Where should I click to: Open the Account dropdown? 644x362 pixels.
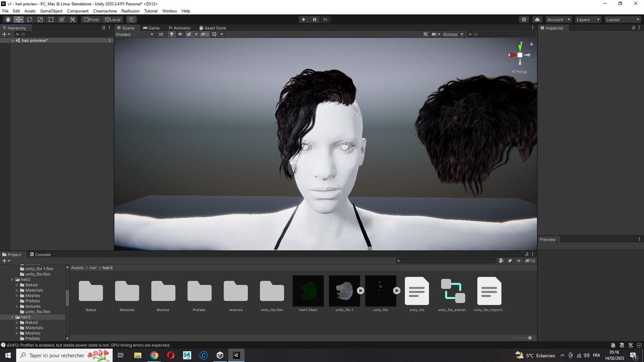[558, 20]
